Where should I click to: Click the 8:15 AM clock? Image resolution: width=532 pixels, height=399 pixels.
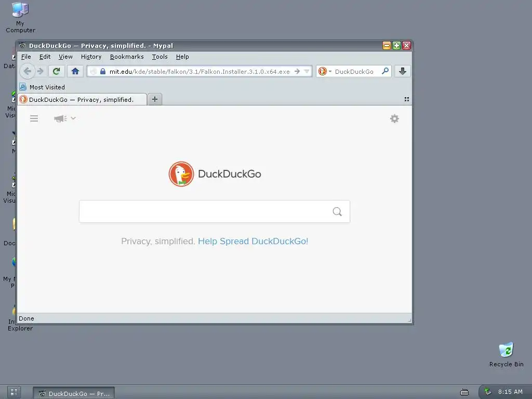510,392
